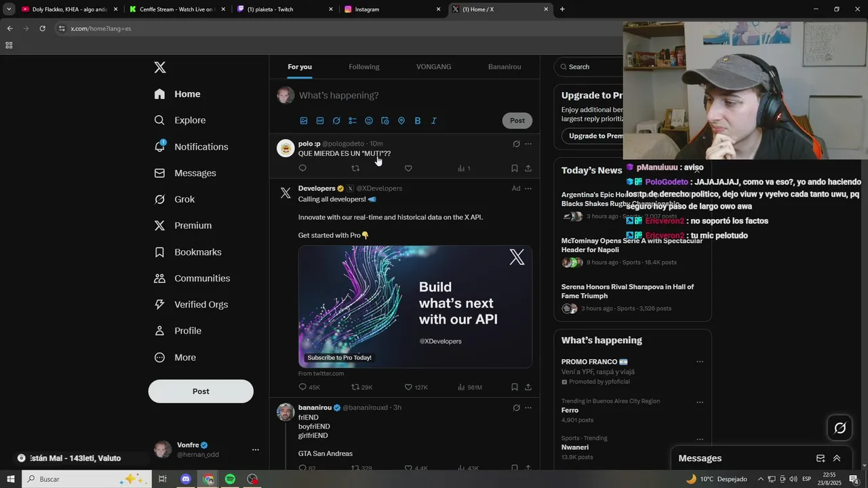The height and width of the screenshot is (488, 868).
Task: Click the Windows Start button
Action: (x=10, y=479)
